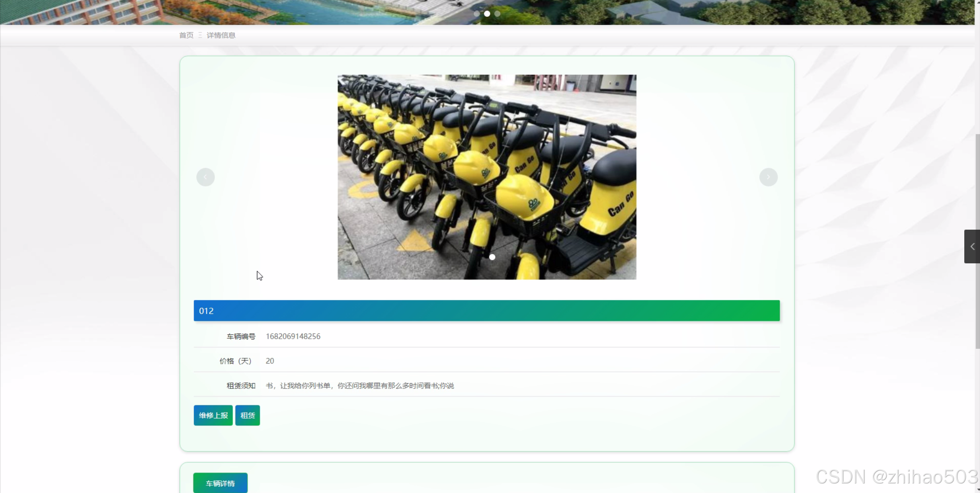Image resolution: width=980 pixels, height=493 pixels.
Task: Click the 租赁须知 description text
Action: (360, 386)
